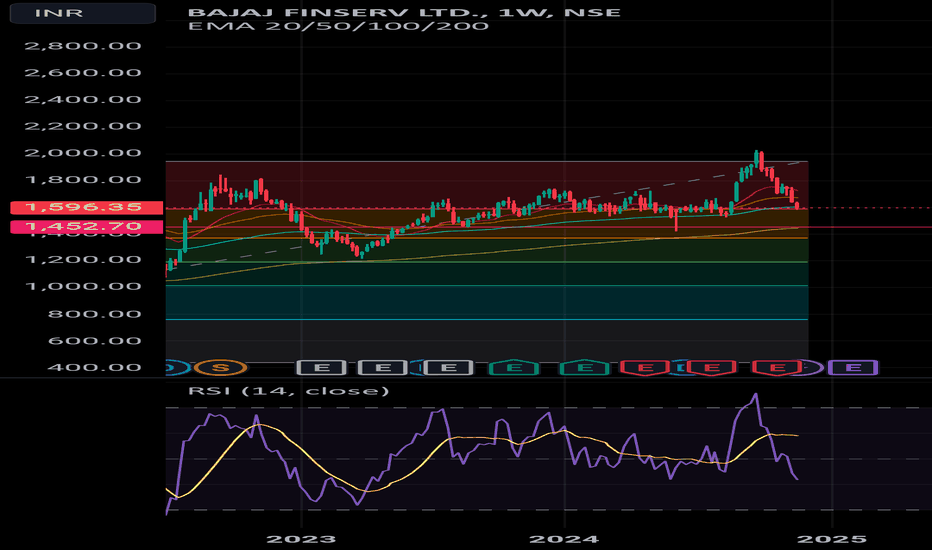The width and height of the screenshot is (932, 550).
Task: Select the RSI (14, close) indicator legend
Action: coord(288,391)
